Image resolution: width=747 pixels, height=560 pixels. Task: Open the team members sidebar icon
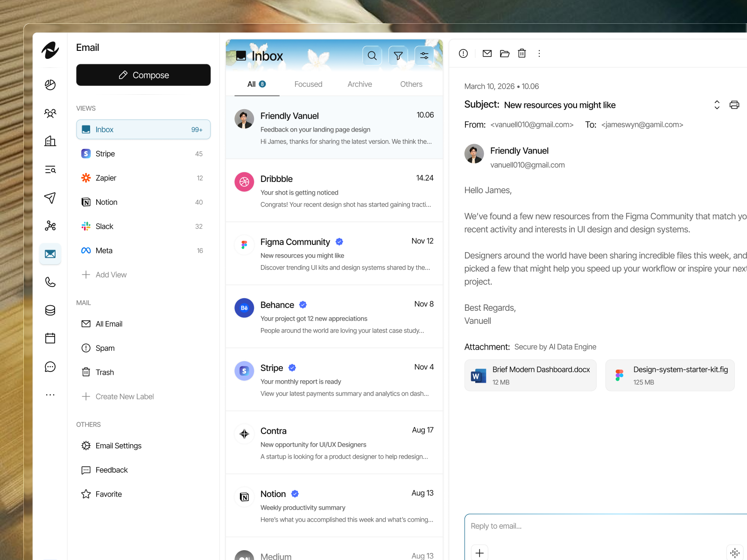50,113
